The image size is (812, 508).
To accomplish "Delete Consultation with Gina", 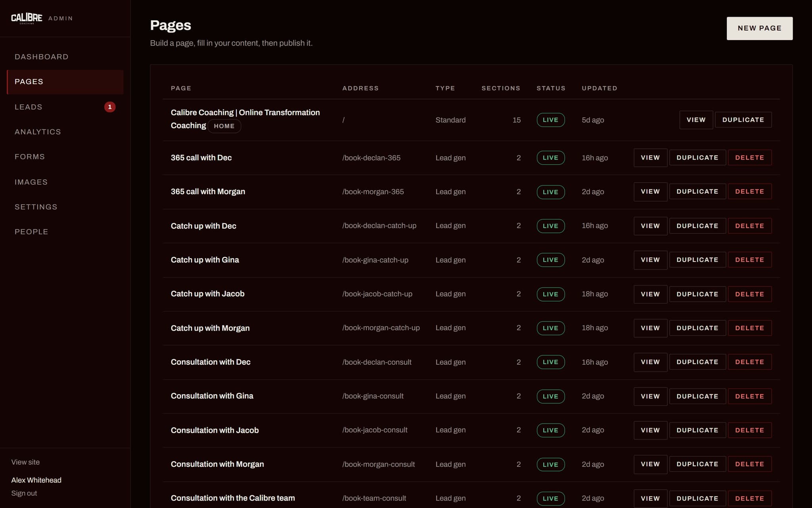I will pos(749,396).
